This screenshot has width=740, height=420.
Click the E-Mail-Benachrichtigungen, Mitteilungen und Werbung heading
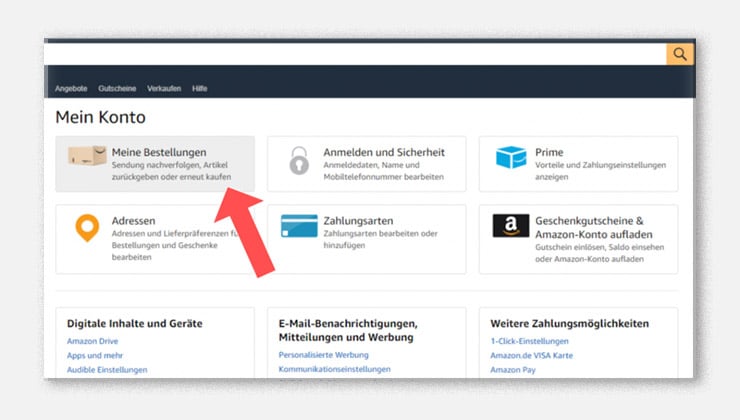coord(348,330)
